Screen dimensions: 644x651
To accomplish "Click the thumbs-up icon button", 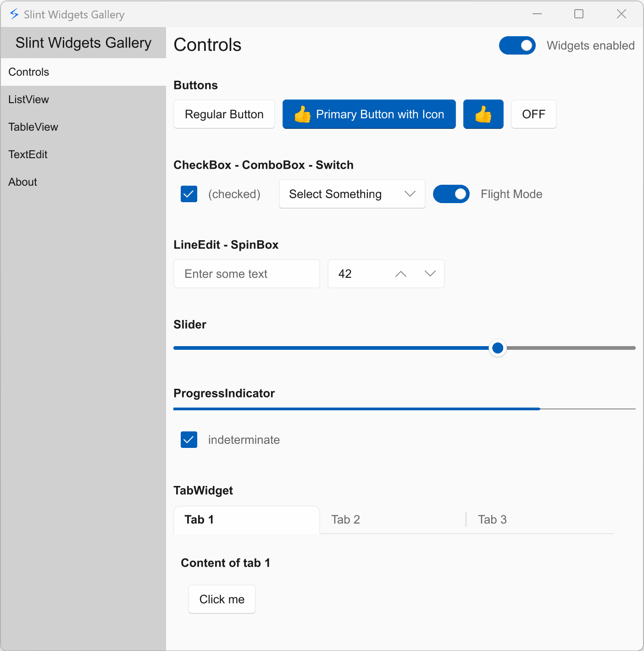I will point(483,114).
